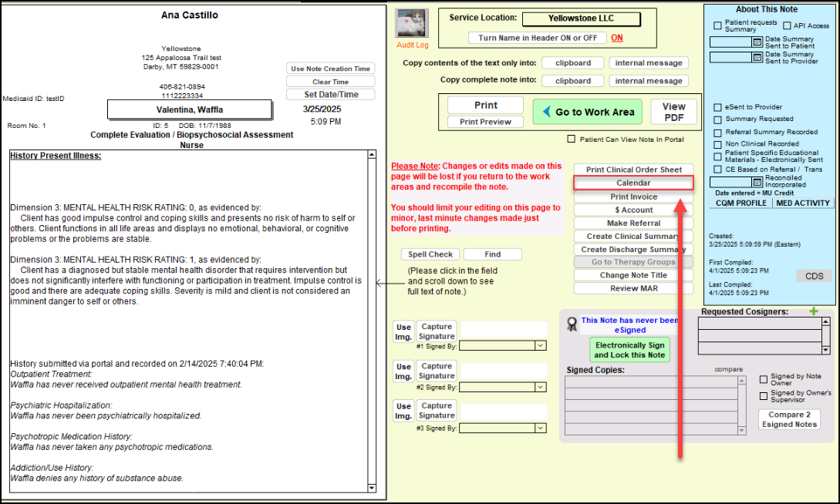This screenshot has width=840, height=504.
Task: Click the Calendar button
Action: (633, 183)
